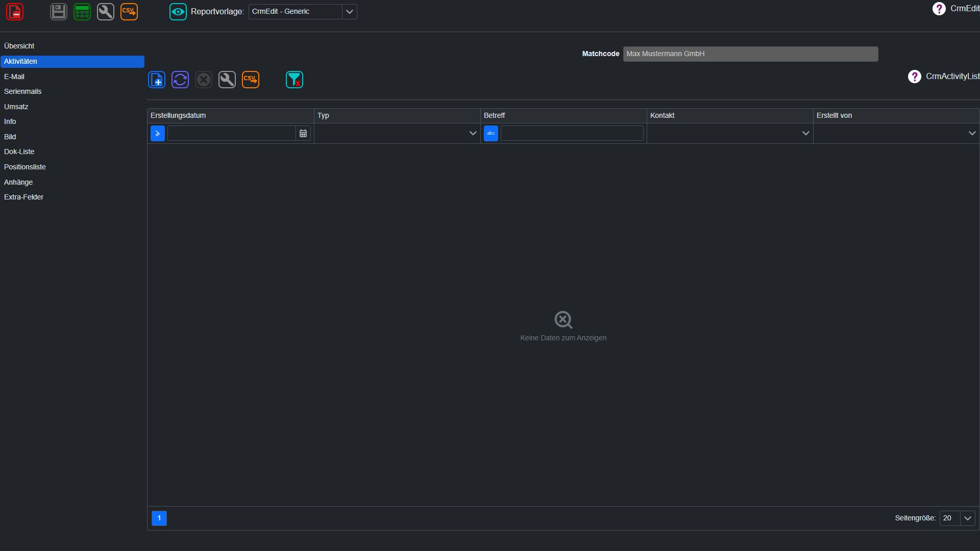Click the red delete document icon
Image resolution: width=980 pixels, height=551 pixels.
point(15,12)
